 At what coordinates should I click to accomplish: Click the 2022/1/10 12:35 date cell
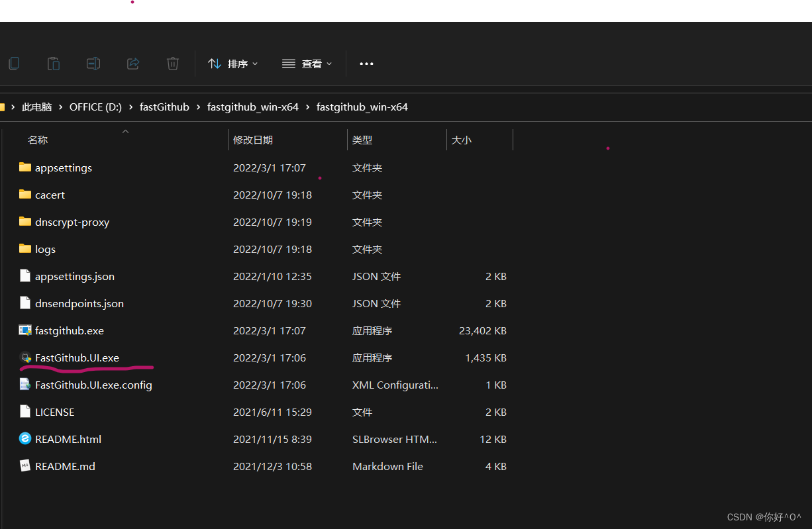(272, 276)
